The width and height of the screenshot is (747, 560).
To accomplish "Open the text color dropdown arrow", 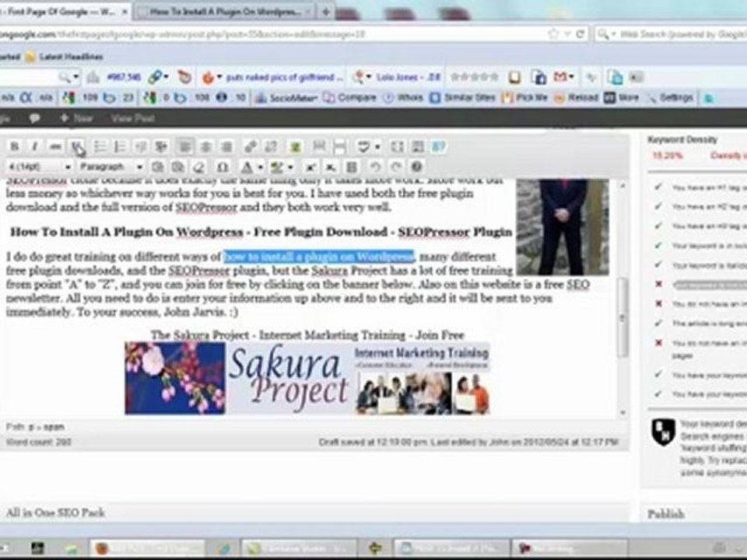I will coord(261,167).
